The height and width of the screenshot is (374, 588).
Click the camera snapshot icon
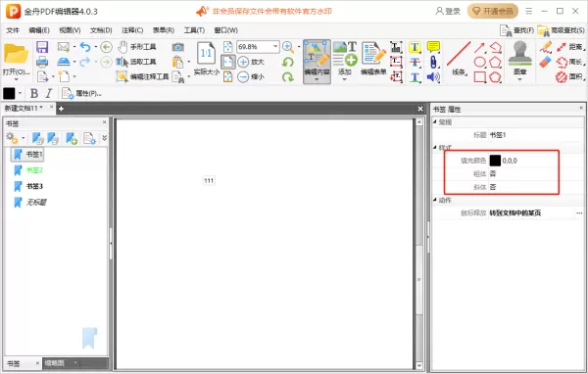(x=177, y=47)
